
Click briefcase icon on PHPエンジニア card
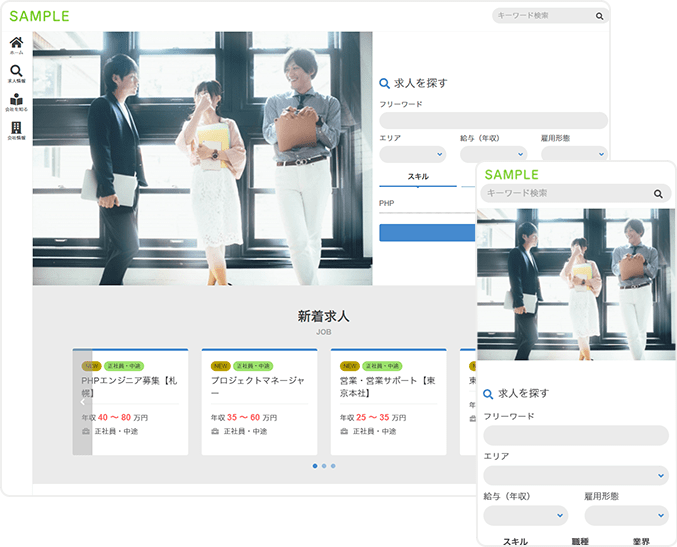click(86, 431)
